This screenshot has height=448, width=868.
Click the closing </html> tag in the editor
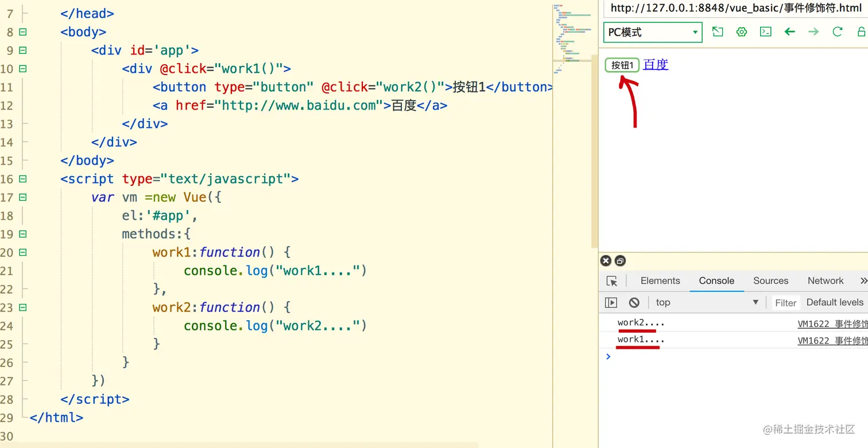tap(56, 418)
